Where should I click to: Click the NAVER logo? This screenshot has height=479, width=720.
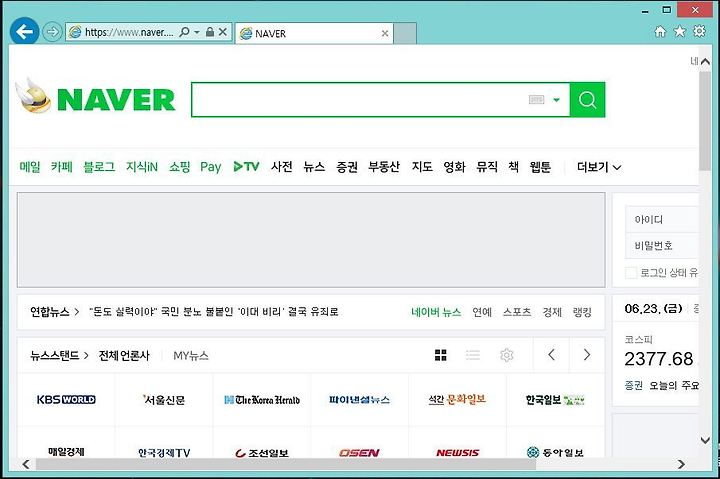click(x=116, y=100)
